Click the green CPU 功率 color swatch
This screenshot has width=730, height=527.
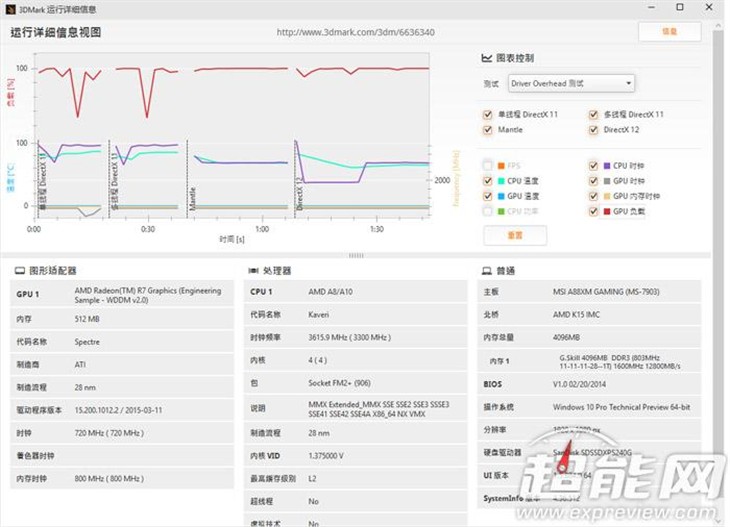pyautogui.click(x=501, y=211)
